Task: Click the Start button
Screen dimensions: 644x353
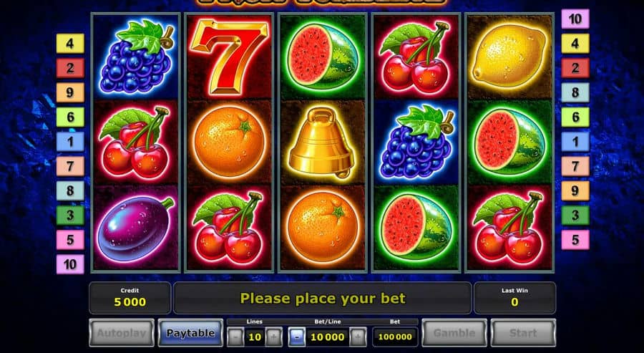Action: (523, 333)
